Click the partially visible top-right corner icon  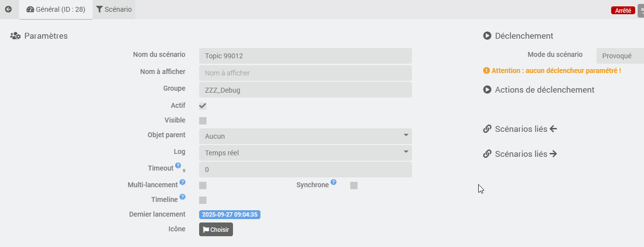641,10
